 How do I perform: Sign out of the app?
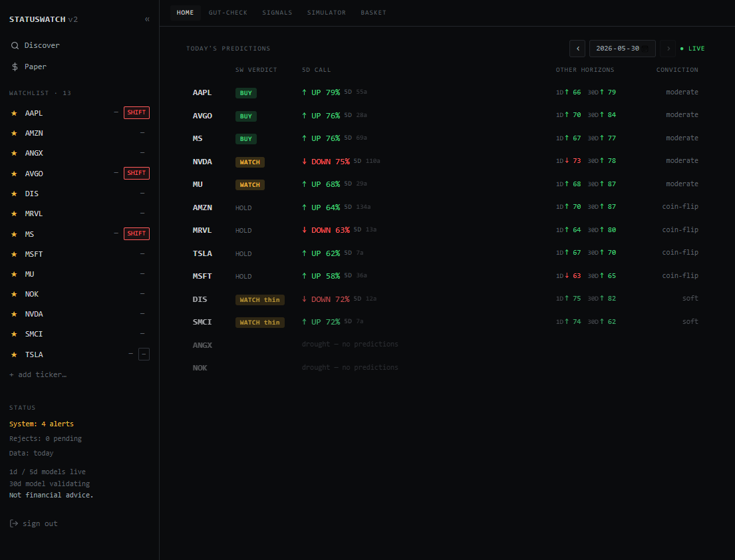(x=34, y=523)
